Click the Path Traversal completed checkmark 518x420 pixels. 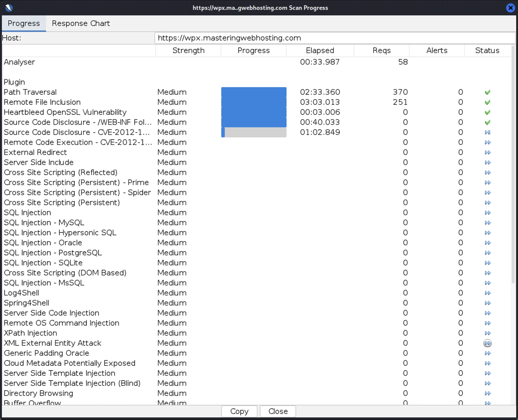487,92
